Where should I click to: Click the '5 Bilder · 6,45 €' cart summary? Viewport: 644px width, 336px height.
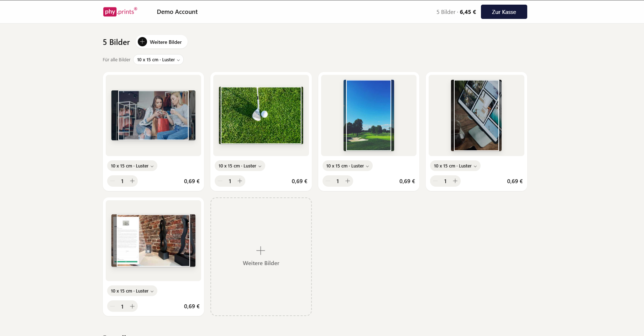[x=456, y=12]
